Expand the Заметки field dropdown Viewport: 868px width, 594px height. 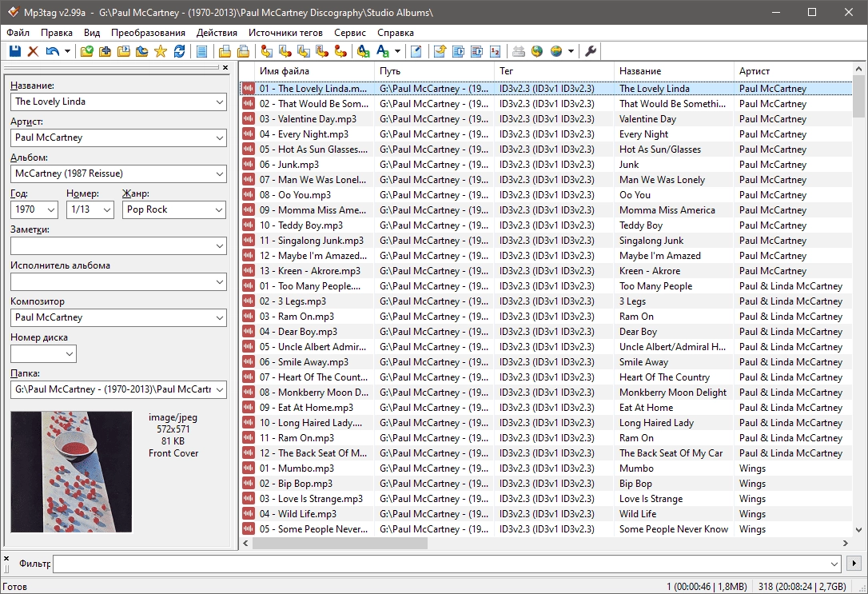coord(219,245)
